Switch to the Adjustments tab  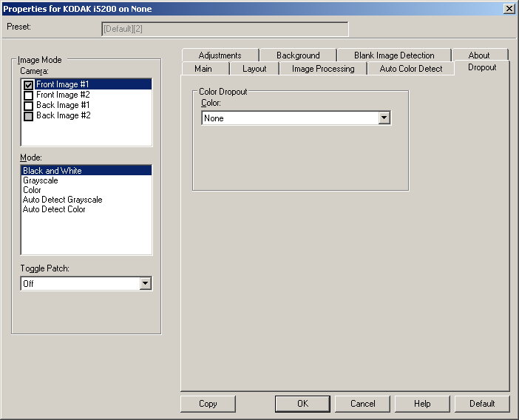(x=220, y=55)
